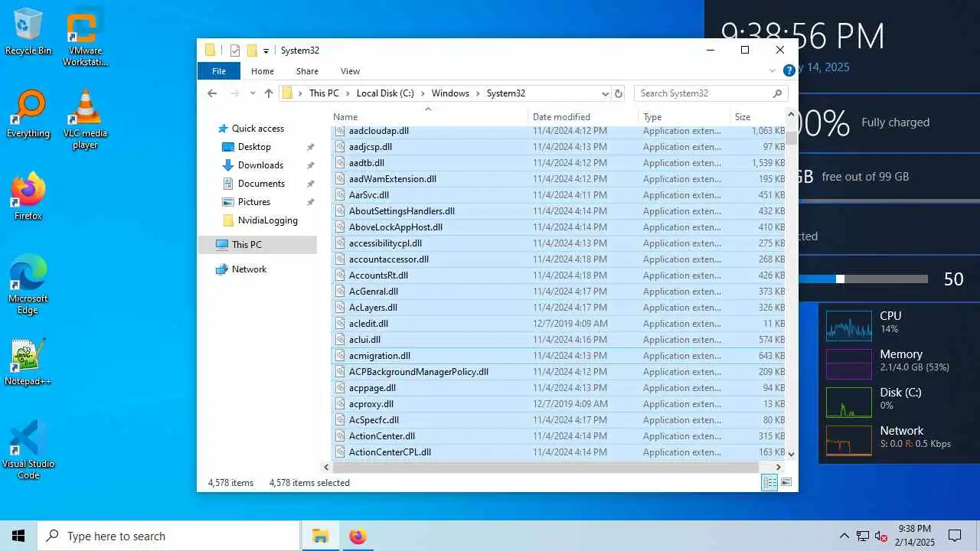Open the Recent locations dropdown arrow

coord(251,93)
